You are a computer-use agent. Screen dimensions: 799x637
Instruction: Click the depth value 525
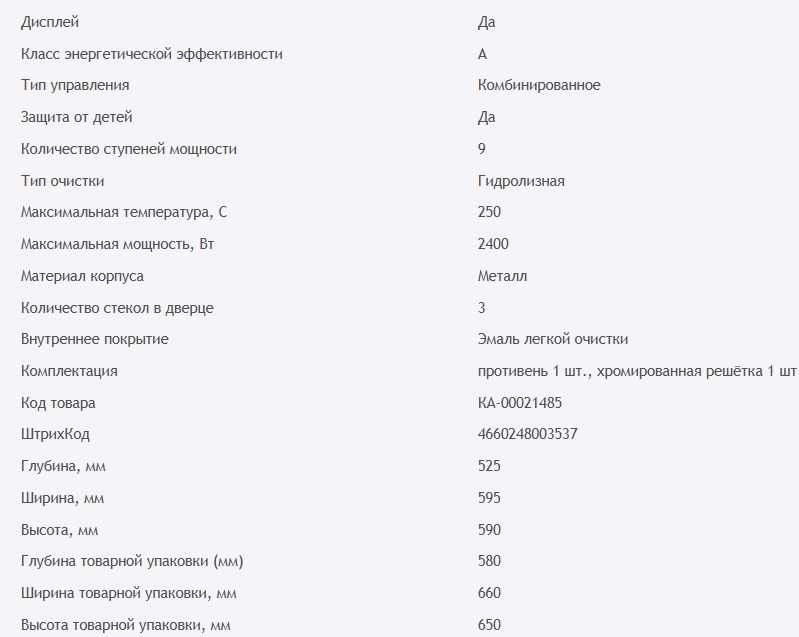490,466
